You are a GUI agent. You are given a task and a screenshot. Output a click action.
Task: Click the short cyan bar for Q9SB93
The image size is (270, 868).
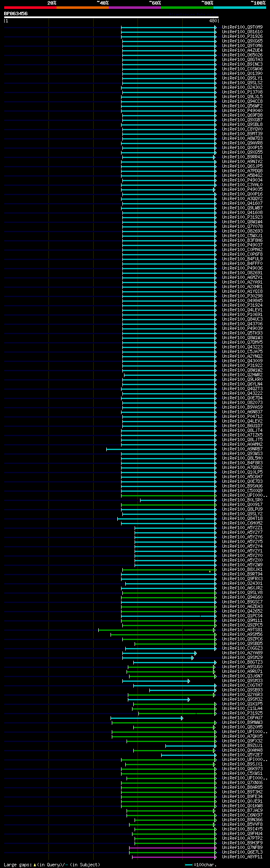point(183,690)
